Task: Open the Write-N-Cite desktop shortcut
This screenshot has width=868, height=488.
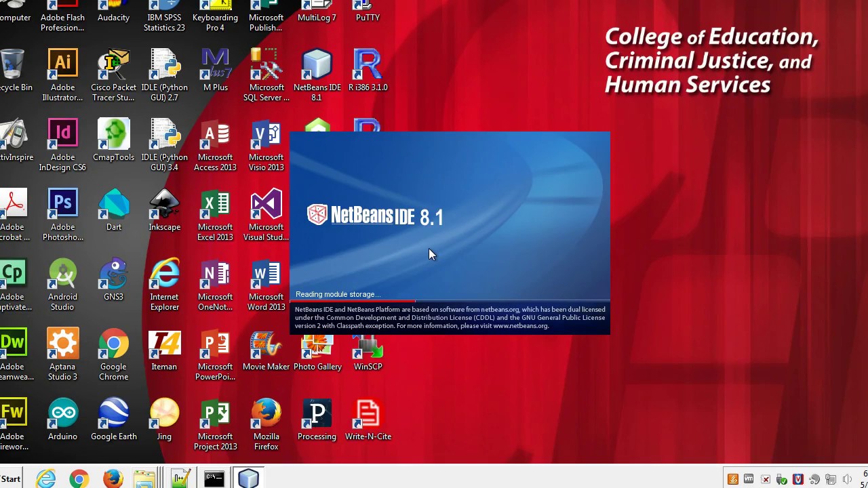Action: [368, 420]
